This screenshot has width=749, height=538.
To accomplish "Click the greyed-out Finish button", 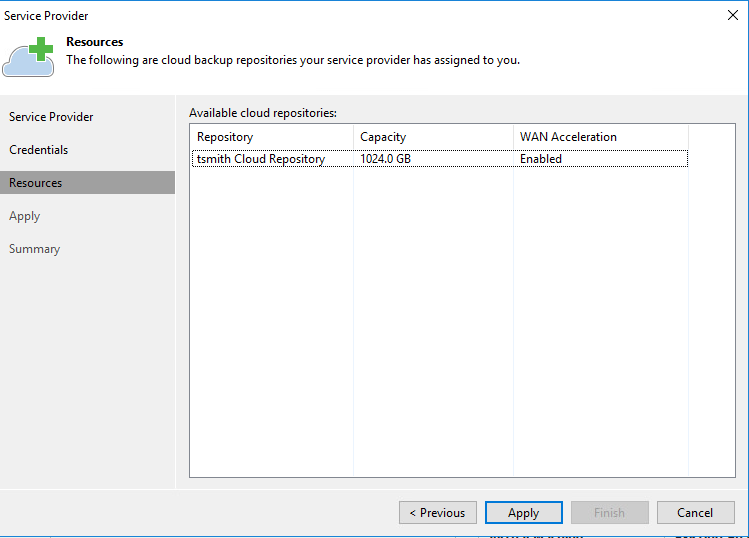I will point(609,513).
